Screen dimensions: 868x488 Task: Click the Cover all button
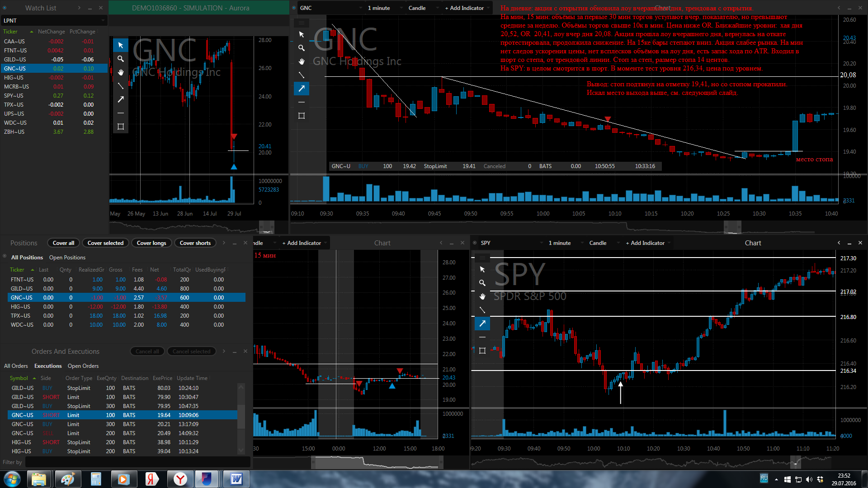(x=63, y=243)
